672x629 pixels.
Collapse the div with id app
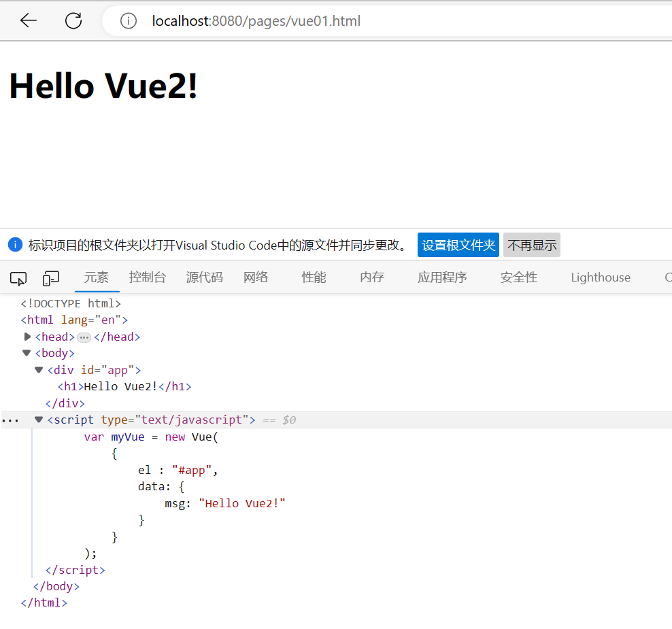pyautogui.click(x=39, y=369)
